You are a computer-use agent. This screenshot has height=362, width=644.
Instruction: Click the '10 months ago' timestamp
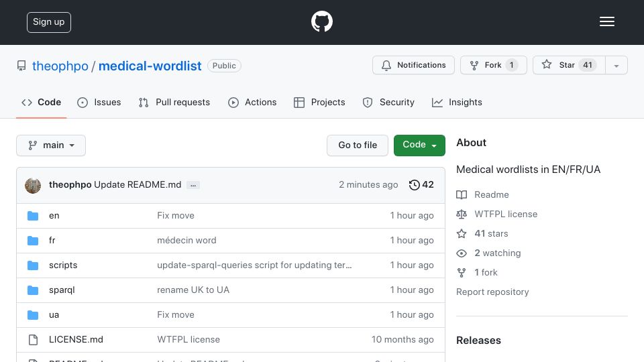[x=402, y=339]
